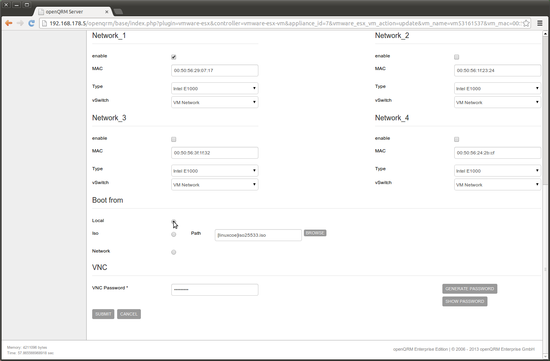
Task: Open Network_2 vSwitch dropdown
Action: tap(497, 102)
